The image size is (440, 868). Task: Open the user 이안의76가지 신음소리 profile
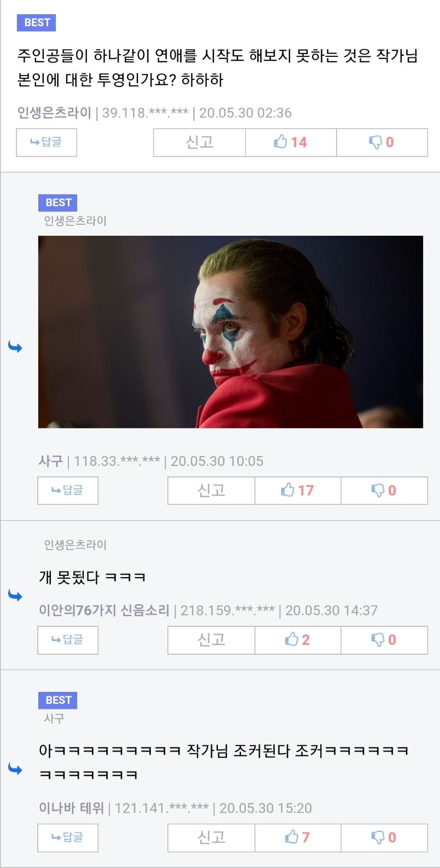click(x=104, y=610)
